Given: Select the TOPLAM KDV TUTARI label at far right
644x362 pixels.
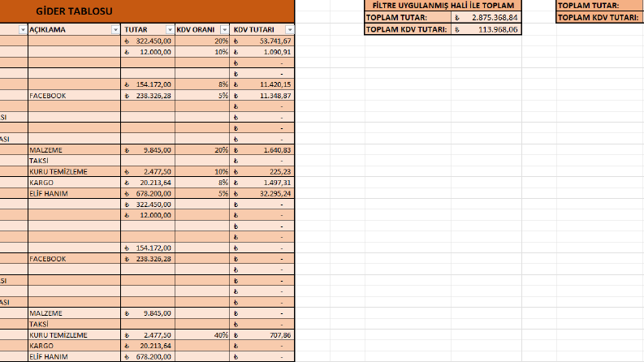Looking at the screenshot, I should click(599, 17).
